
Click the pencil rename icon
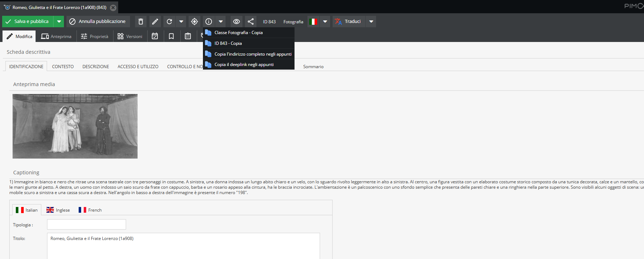coord(155,22)
